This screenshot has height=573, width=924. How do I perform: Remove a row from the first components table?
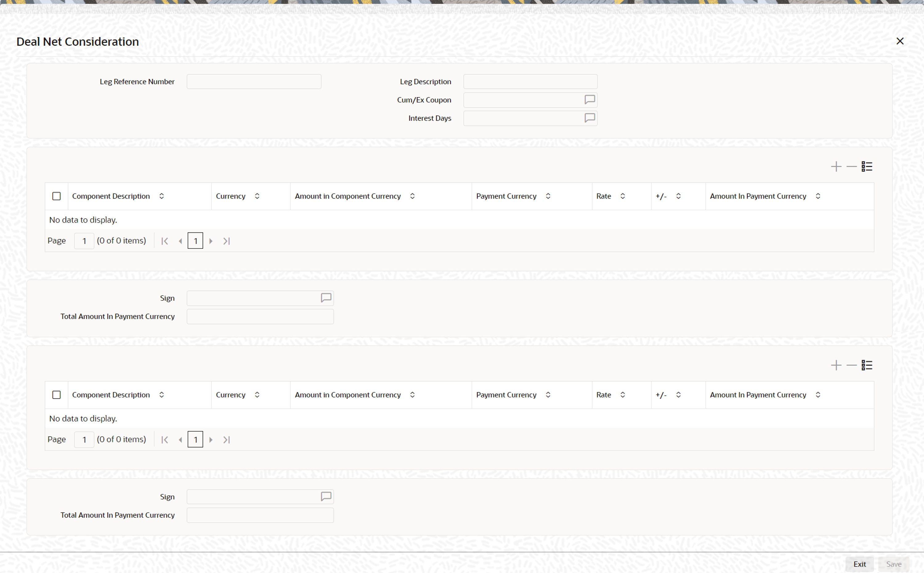[851, 166]
